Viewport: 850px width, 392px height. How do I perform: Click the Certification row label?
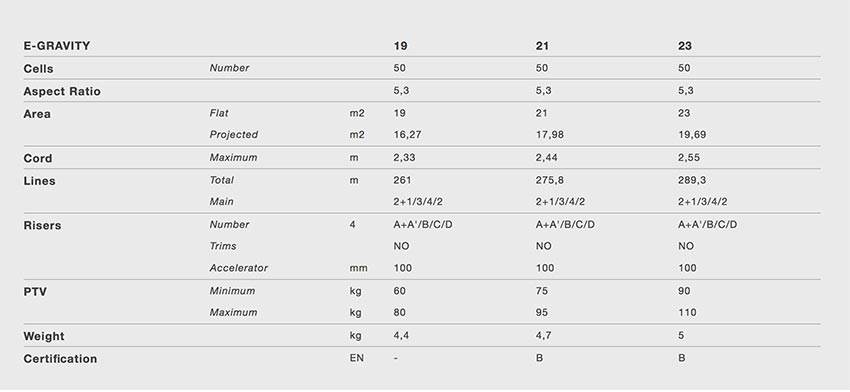tap(60, 359)
